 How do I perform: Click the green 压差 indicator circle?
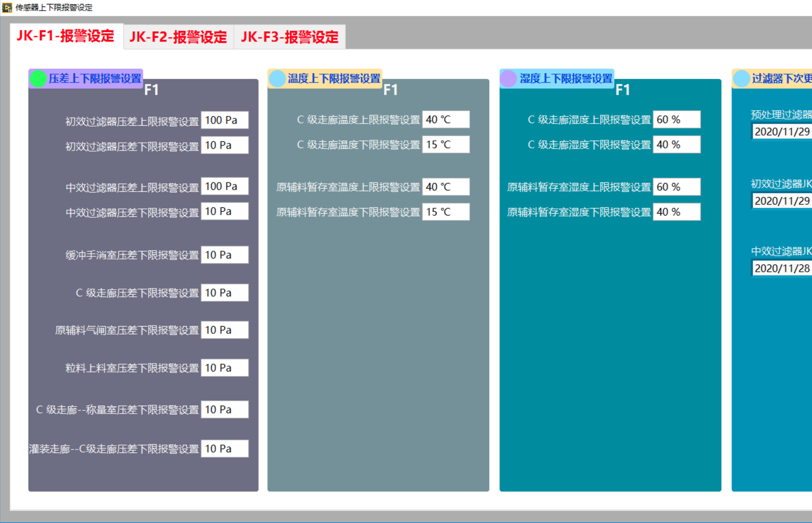pos(38,79)
